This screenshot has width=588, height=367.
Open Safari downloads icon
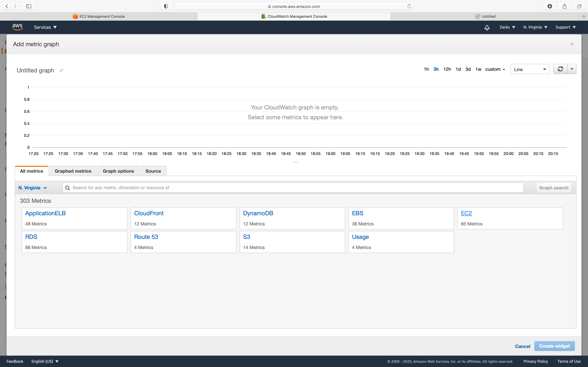click(550, 6)
